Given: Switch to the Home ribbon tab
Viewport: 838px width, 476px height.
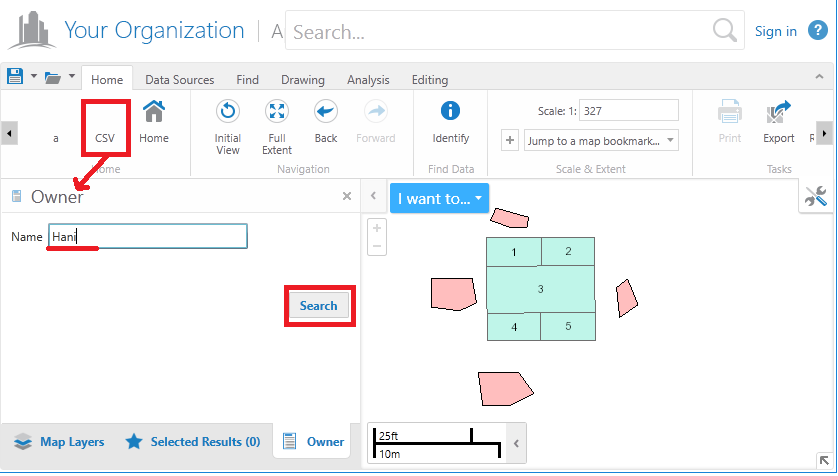Looking at the screenshot, I should click(x=107, y=80).
